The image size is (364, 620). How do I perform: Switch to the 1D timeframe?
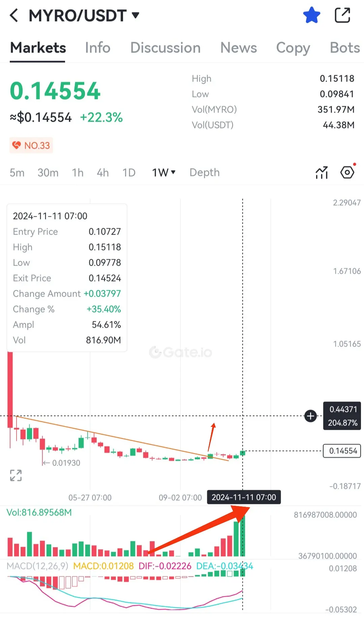point(129,173)
